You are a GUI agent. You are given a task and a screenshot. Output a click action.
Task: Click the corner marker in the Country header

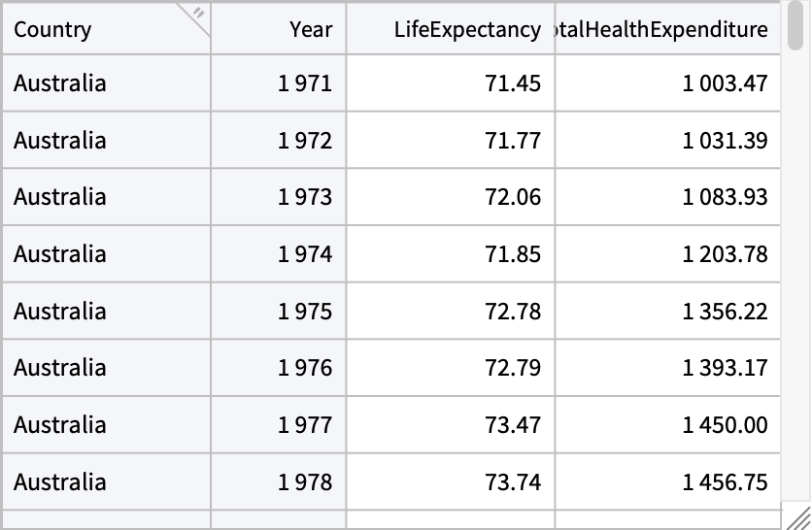[198, 14]
